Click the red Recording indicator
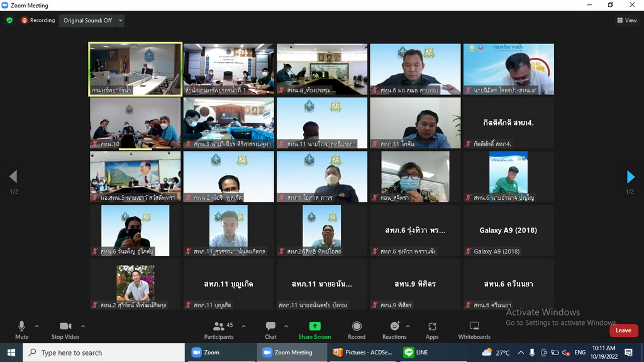Viewport: 644px width, 362px height. click(x=38, y=20)
